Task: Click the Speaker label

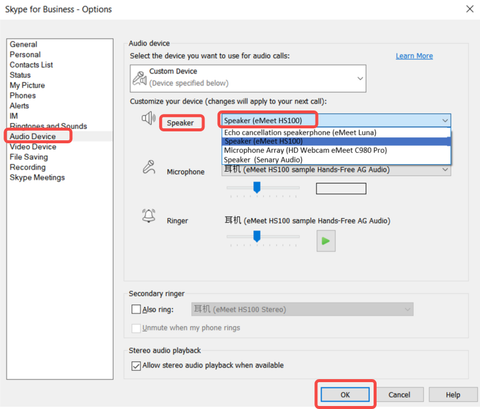Action: 180,123
